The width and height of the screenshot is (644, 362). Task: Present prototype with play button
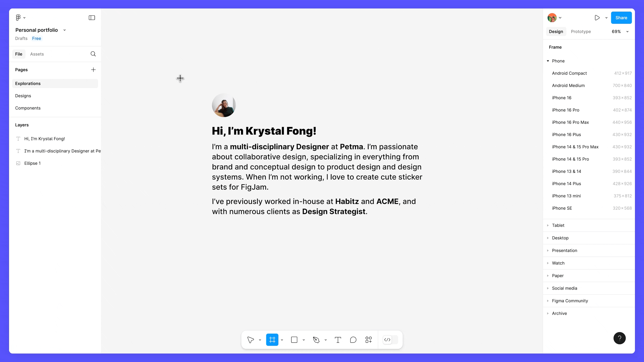click(x=597, y=18)
